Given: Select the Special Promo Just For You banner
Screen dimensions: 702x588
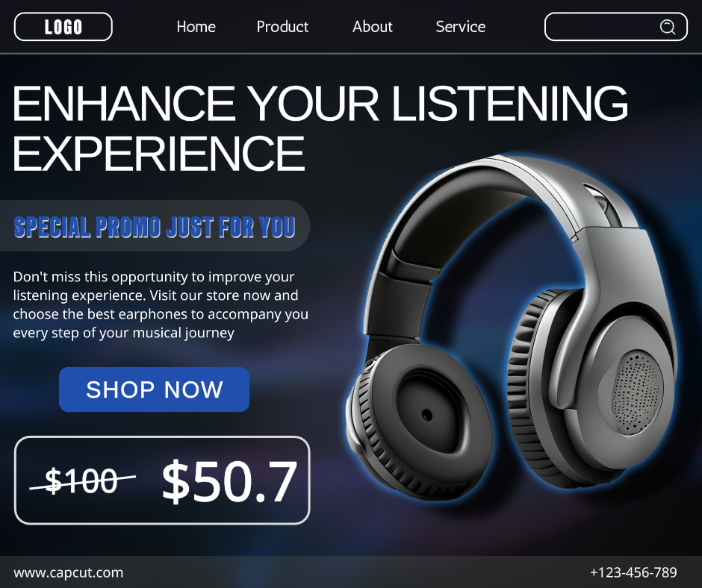Looking at the screenshot, I should click(155, 226).
